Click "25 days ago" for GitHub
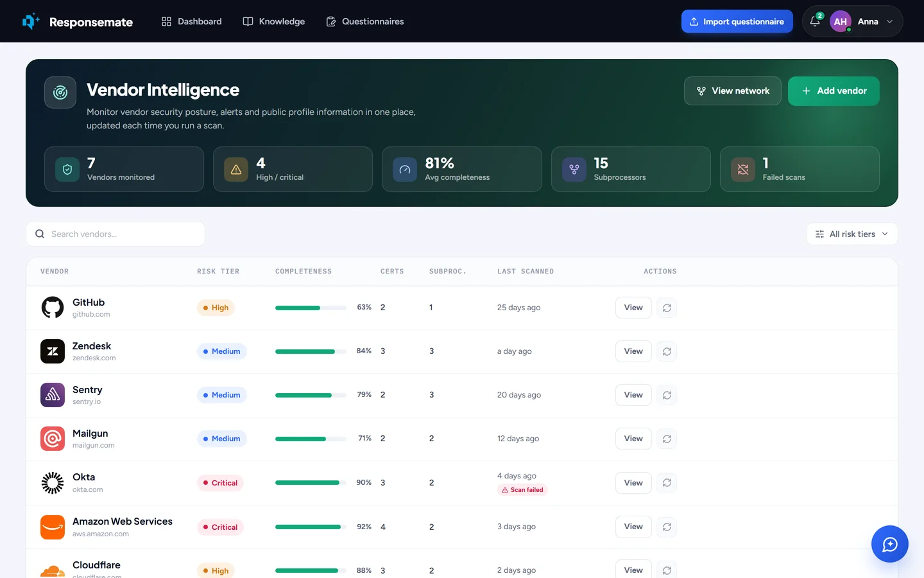This screenshot has height=578, width=924. [518, 308]
